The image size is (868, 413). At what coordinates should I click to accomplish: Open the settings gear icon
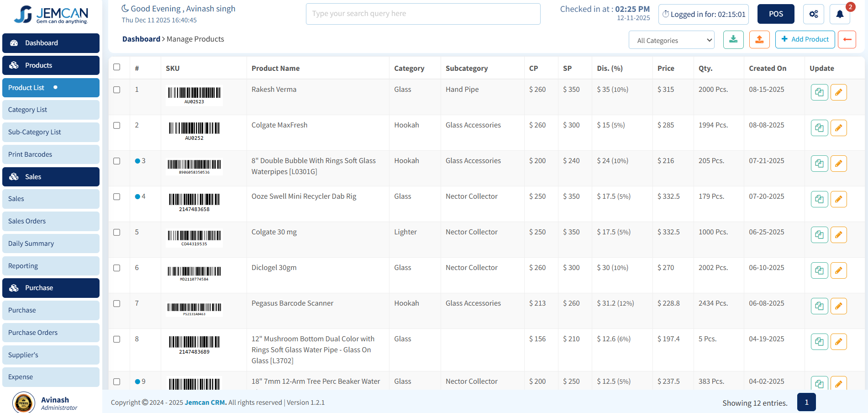click(814, 14)
